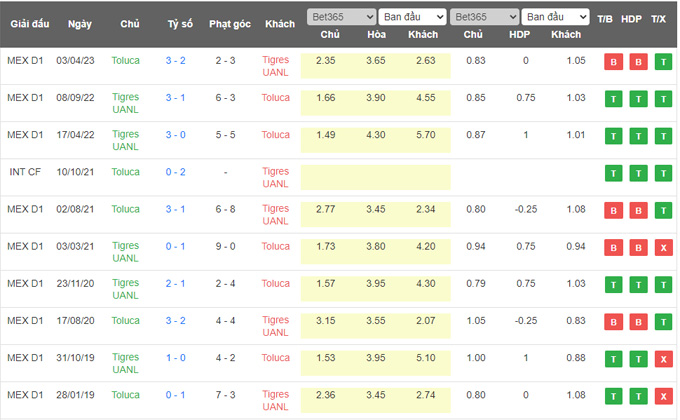Click the red HDP badge in the 17/08/20 row
The height and width of the screenshot is (420, 680).
[638, 321]
